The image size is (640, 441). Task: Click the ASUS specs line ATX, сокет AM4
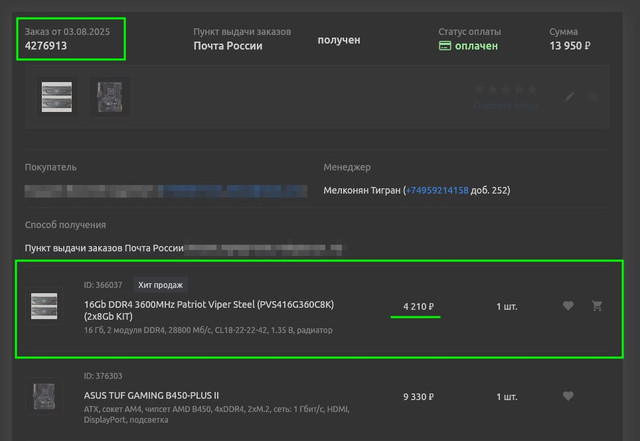[217, 414]
